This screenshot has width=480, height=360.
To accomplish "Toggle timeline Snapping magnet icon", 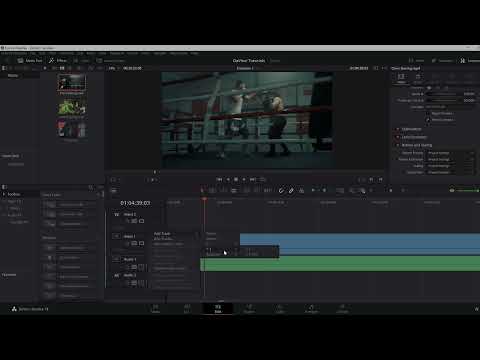I will coord(282,191).
